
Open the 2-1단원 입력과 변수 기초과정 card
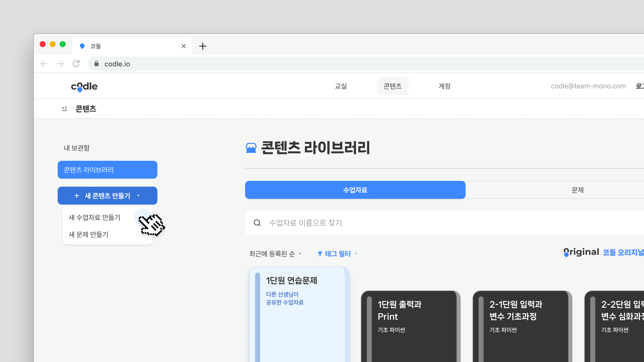pyautogui.click(x=522, y=326)
